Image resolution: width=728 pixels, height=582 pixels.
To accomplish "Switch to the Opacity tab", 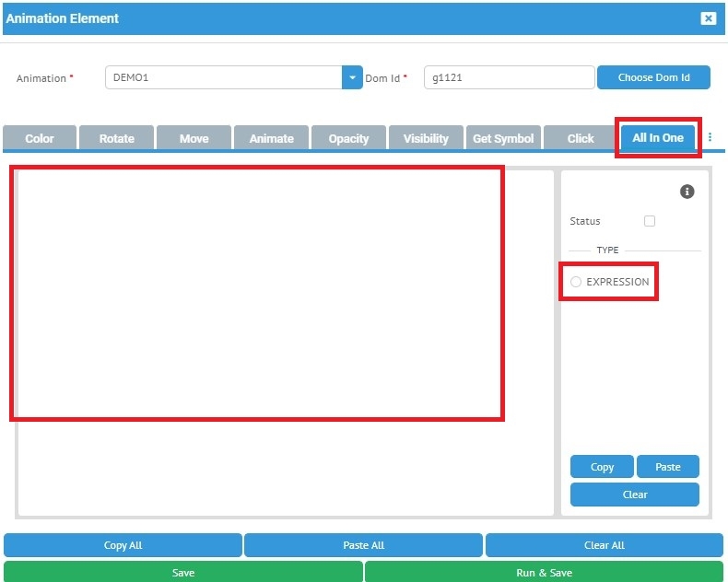I will point(348,138).
